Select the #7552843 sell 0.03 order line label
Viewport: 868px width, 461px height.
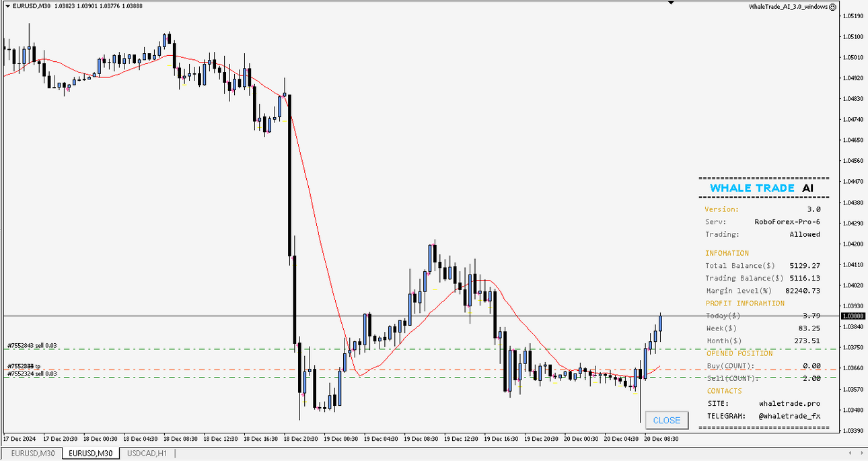[32, 345]
